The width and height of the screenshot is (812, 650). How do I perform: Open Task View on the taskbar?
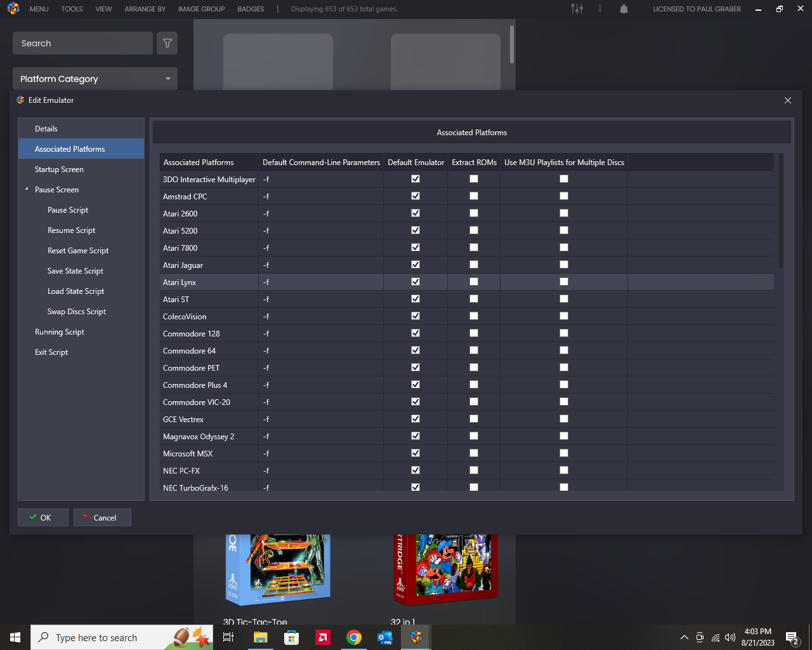228,637
